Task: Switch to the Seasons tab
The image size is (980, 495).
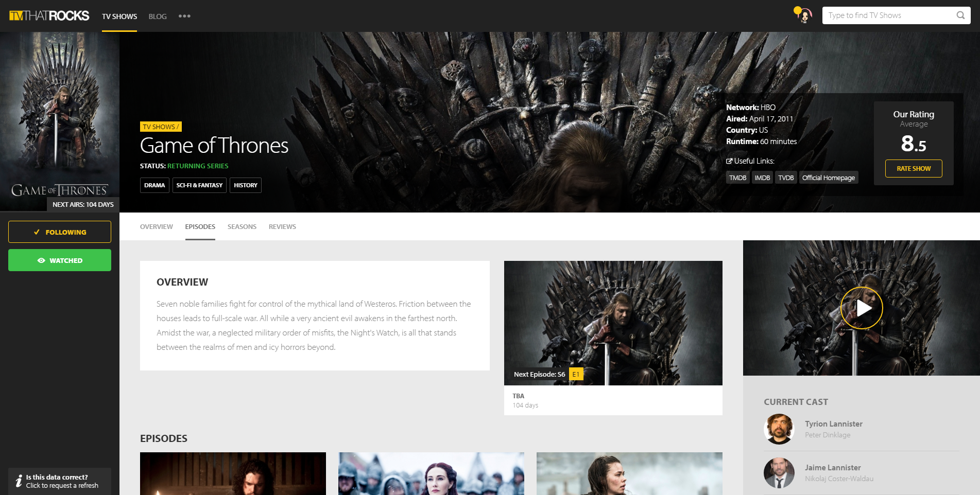Action: coord(242,226)
